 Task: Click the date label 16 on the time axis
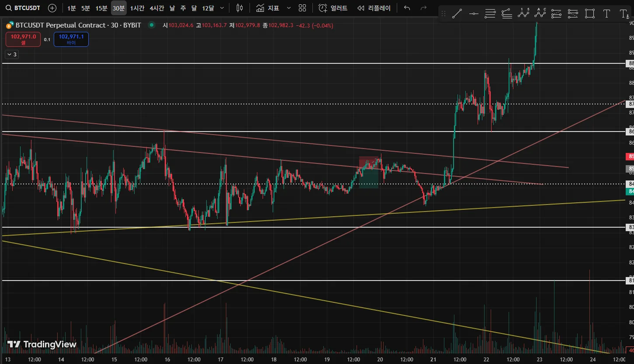point(167,359)
